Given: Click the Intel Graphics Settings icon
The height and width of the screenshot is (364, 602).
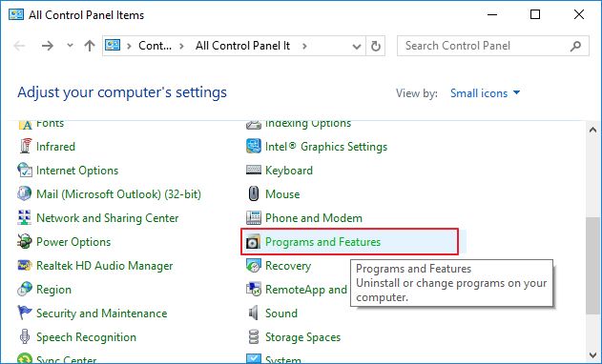Looking at the screenshot, I should tap(254, 146).
